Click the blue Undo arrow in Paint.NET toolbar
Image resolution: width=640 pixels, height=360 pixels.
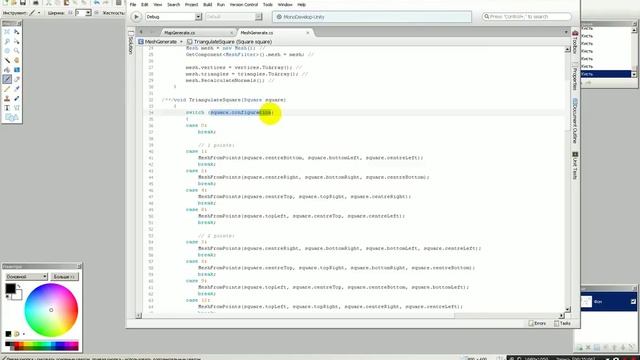pyautogui.click(x=97, y=2)
